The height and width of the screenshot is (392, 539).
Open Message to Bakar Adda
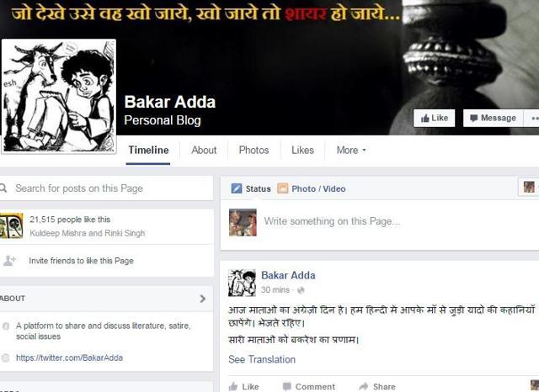[494, 119]
